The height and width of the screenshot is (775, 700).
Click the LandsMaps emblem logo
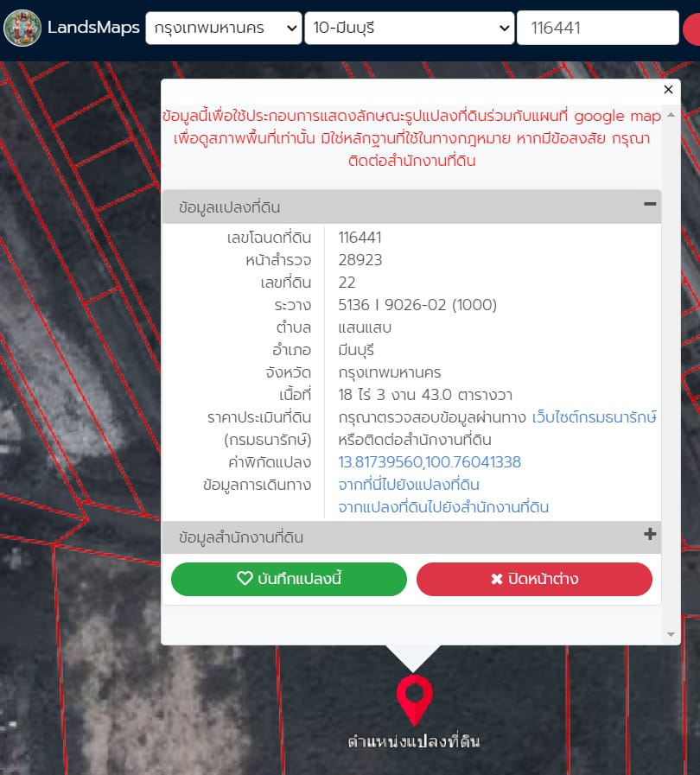[22, 28]
